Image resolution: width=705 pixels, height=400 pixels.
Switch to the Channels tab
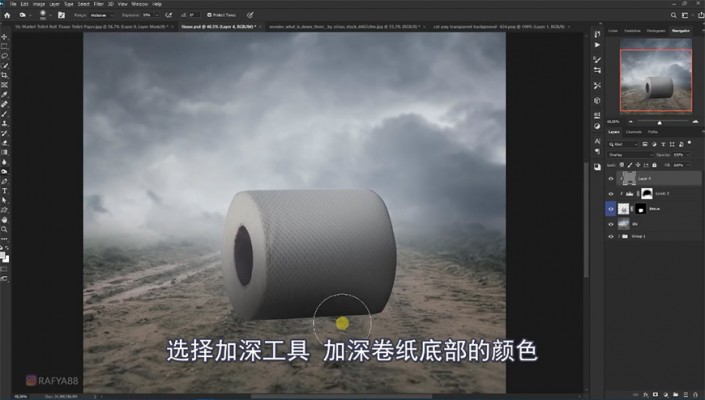634,132
